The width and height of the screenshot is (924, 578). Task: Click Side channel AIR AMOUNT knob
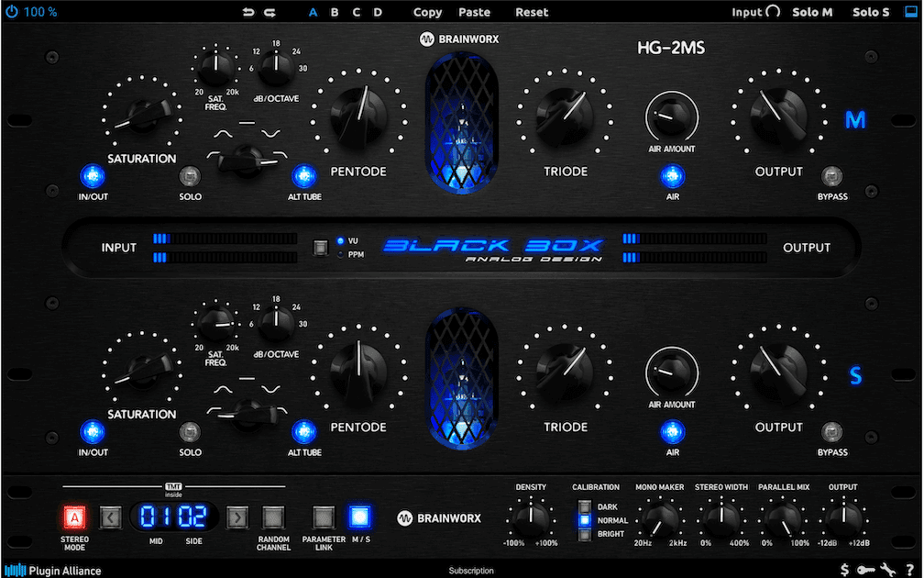[x=673, y=372]
